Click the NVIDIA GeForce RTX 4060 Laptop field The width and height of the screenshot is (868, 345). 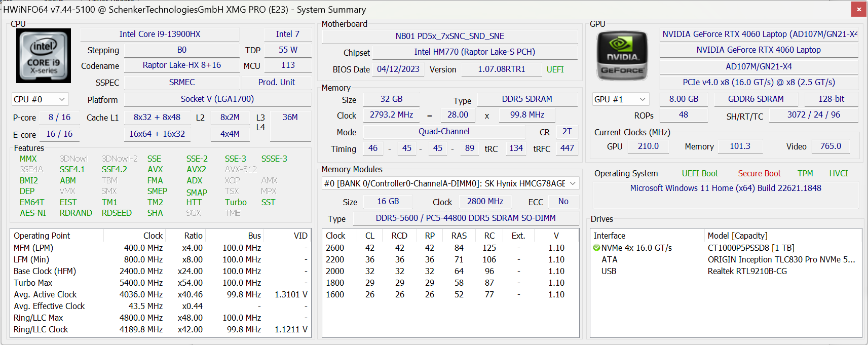point(758,50)
